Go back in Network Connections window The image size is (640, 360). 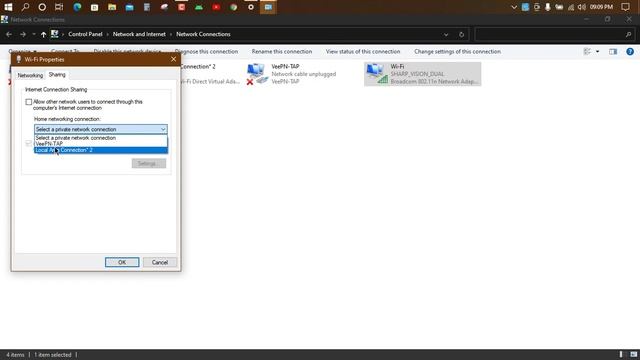pyautogui.click(x=9, y=34)
